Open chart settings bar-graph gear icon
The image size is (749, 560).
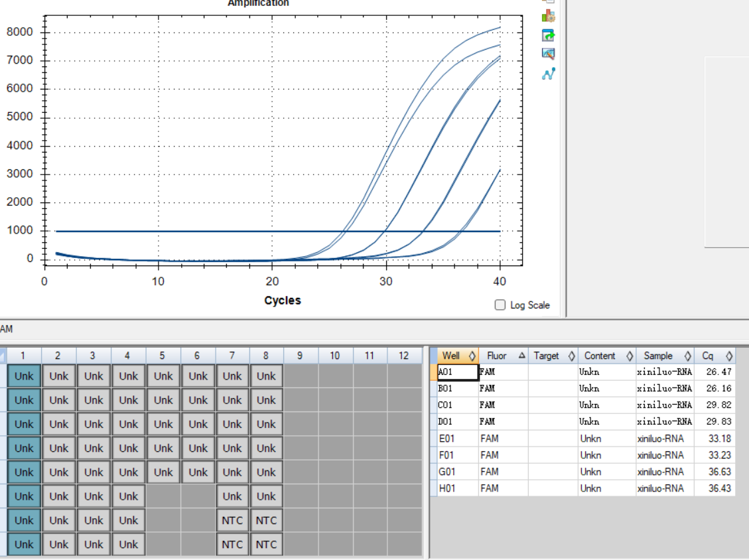pyautogui.click(x=549, y=16)
